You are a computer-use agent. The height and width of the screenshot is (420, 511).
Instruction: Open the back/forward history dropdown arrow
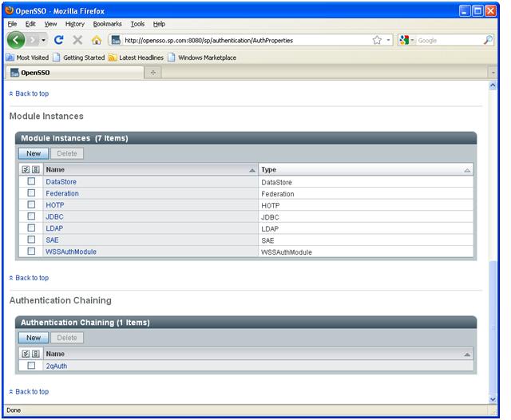[x=43, y=40]
